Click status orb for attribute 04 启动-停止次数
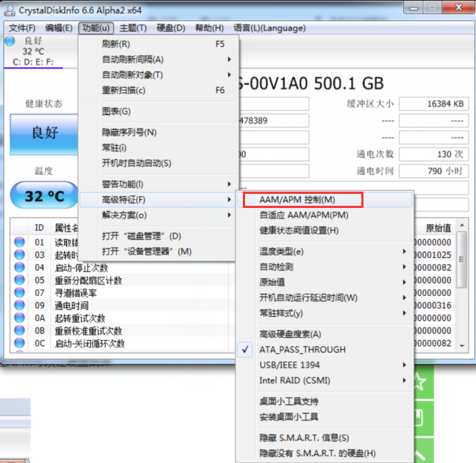Screen dimensions: 476x463 tap(19, 268)
